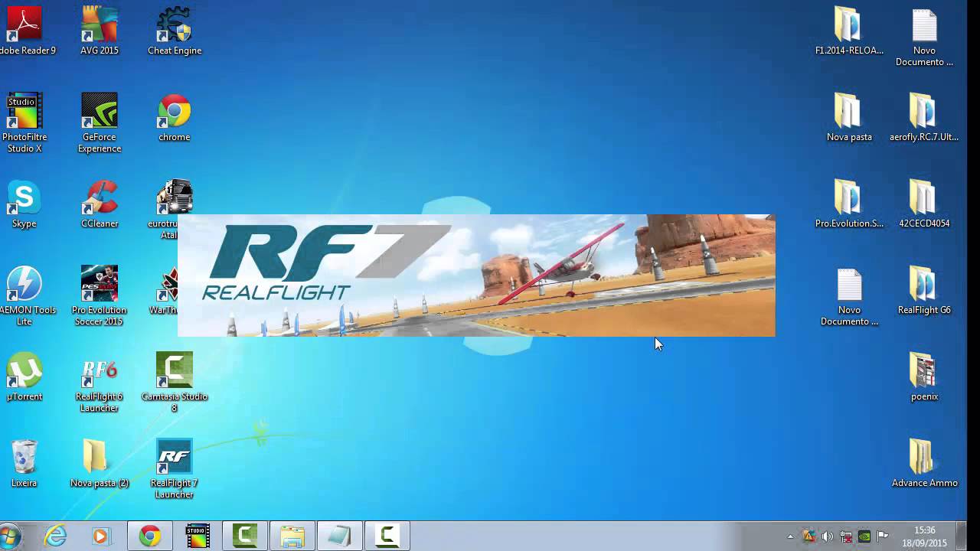Select the AVG 2015 desktop icon
The image size is (980, 551).
pos(100,31)
